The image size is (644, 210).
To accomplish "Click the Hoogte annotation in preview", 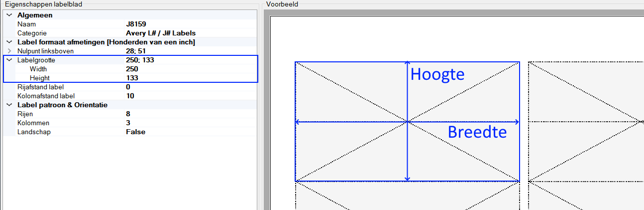I will point(437,74).
